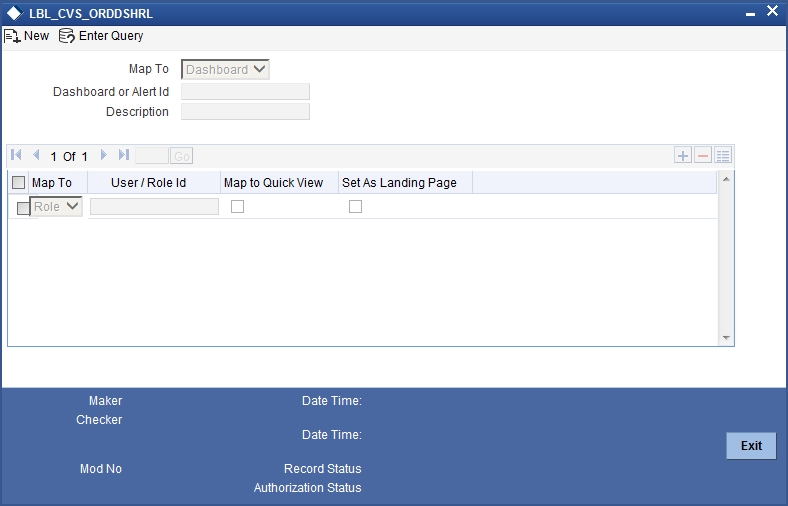Go to previous page arrow
788x506 pixels.
[x=36, y=155]
